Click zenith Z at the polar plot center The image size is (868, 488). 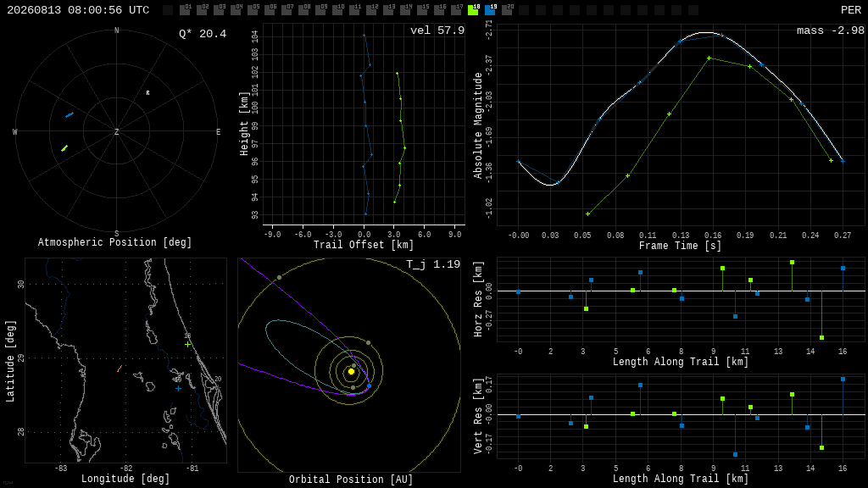coord(116,131)
